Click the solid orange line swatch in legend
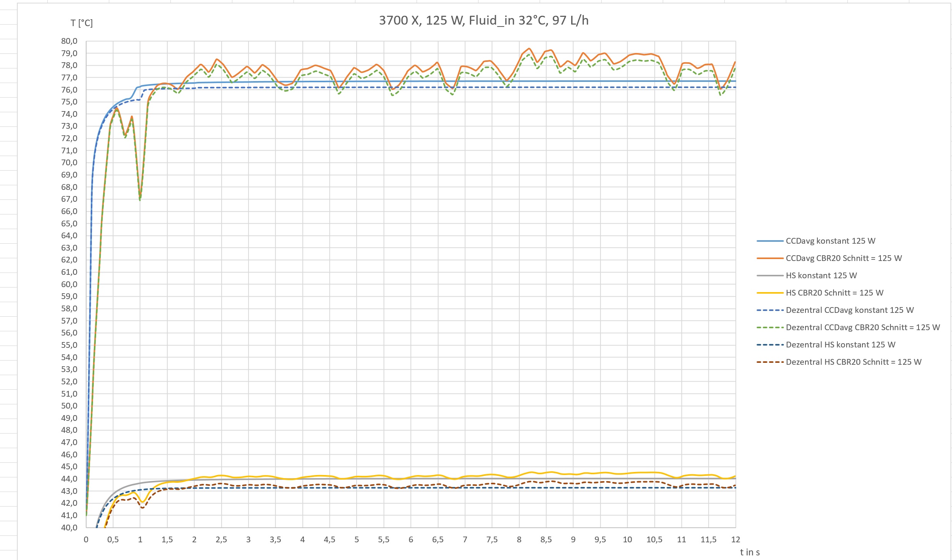The width and height of the screenshot is (952, 560). point(770,258)
